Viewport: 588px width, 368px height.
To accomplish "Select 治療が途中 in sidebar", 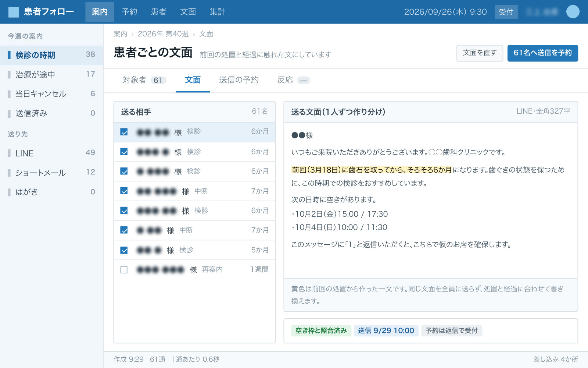I will point(51,75).
